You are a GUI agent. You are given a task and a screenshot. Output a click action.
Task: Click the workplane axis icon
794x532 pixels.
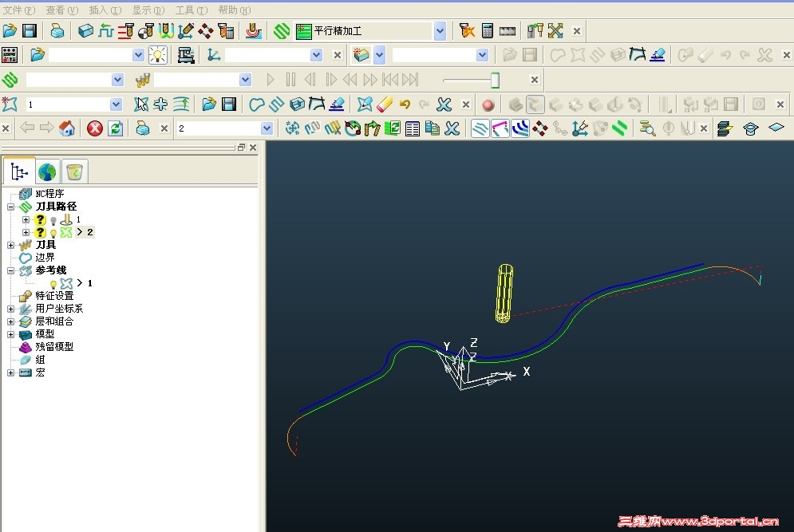[x=214, y=55]
